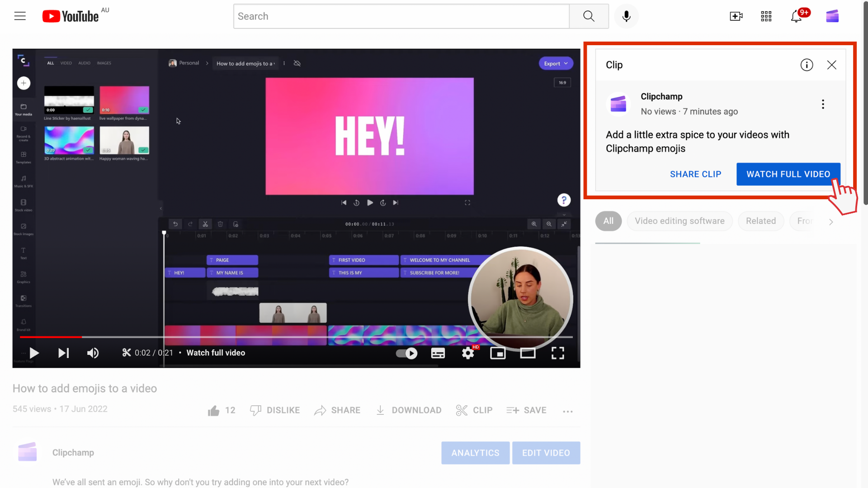Click scissors split tool in editor timeline

(205, 224)
